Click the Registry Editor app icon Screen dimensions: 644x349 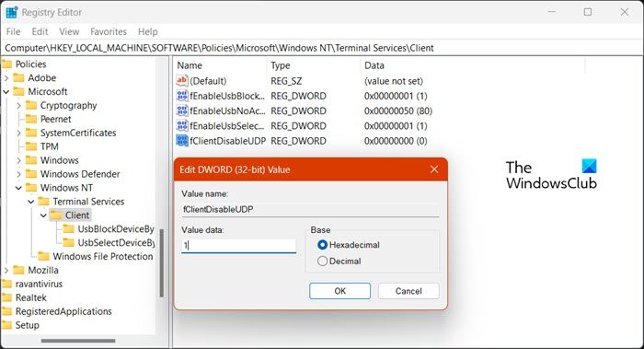click(x=11, y=12)
